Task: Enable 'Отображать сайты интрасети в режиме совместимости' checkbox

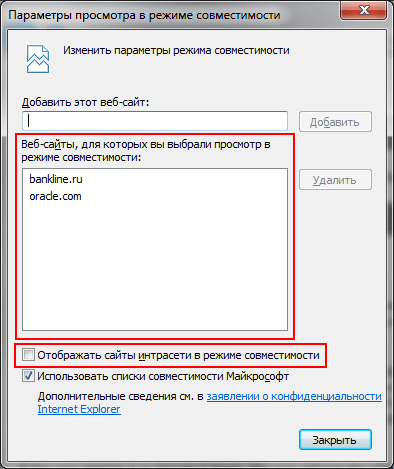Action: point(28,355)
